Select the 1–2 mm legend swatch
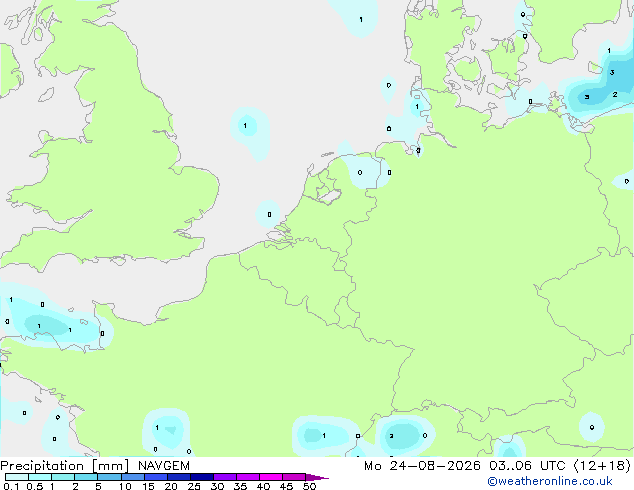634x490 pixels. (x=63, y=477)
